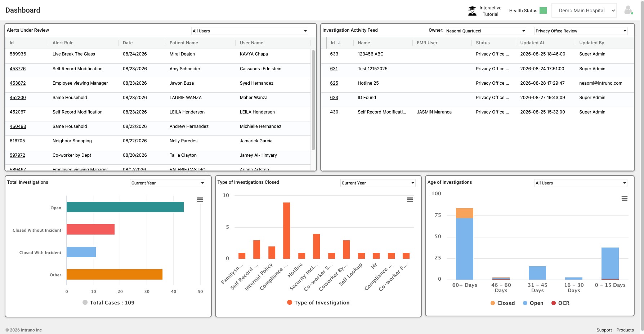Sort by Id descending arrow in Activity Feed
644x334 pixels.
pos(339,43)
